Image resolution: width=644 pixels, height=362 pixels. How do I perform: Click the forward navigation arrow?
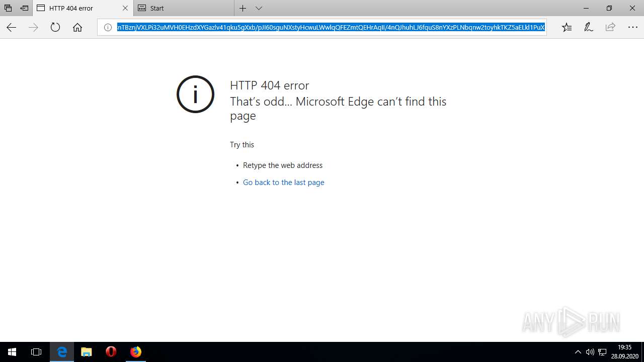coord(33,28)
